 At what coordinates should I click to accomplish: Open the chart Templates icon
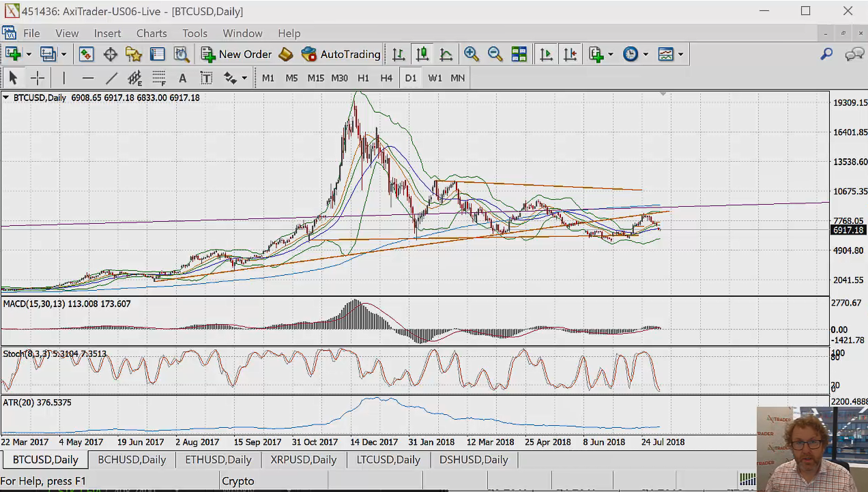click(x=665, y=55)
